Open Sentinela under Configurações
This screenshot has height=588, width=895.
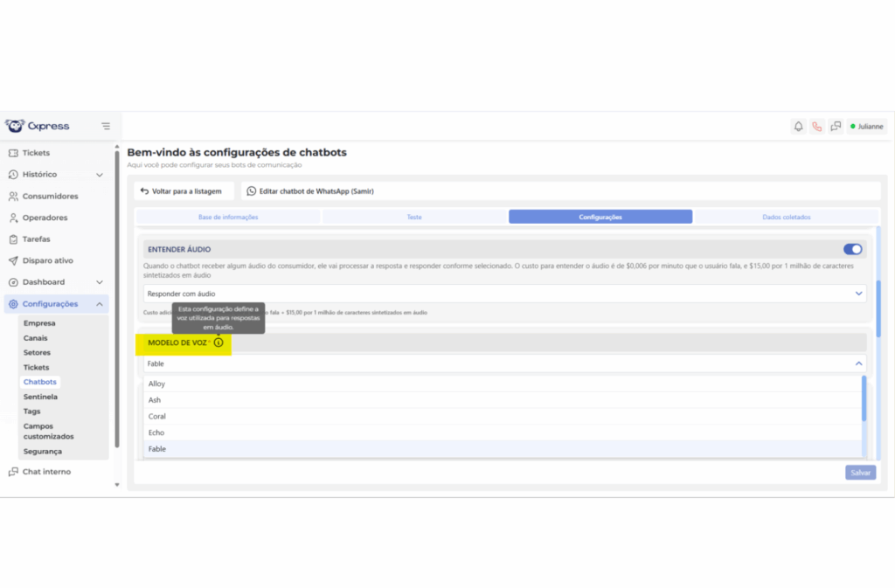tap(40, 397)
